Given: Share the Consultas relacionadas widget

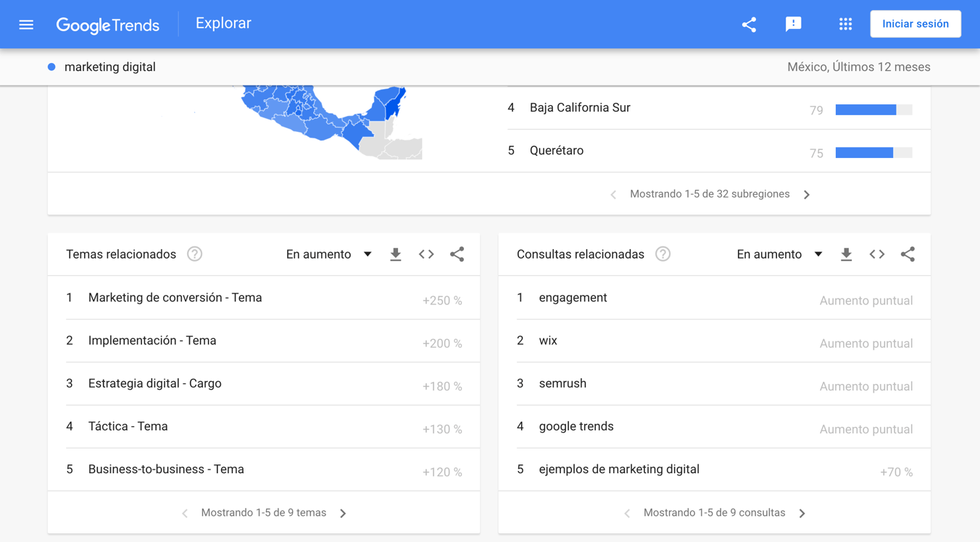Looking at the screenshot, I should click(x=908, y=254).
